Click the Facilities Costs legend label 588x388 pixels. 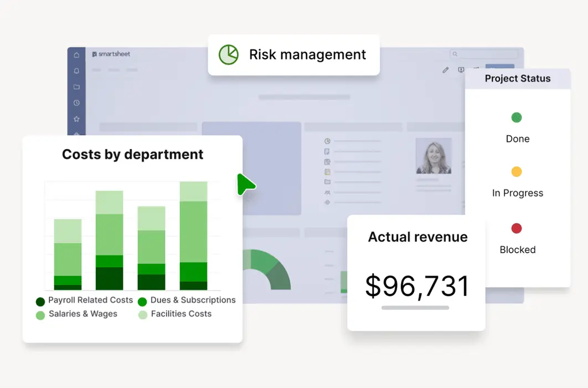coord(181,314)
